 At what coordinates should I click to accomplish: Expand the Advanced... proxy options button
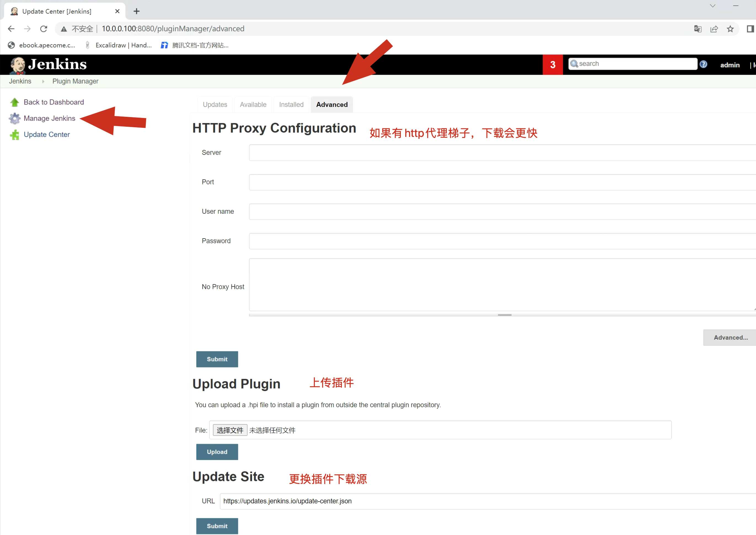730,337
